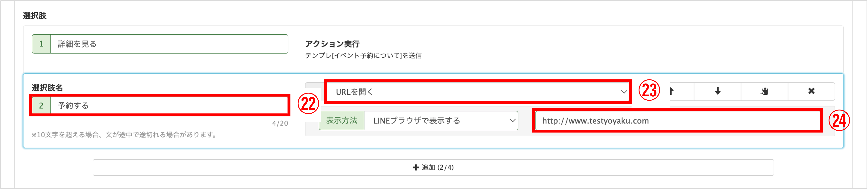Click the アクション実行 heading
The height and width of the screenshot is (189, 868).
pos(332,44)
